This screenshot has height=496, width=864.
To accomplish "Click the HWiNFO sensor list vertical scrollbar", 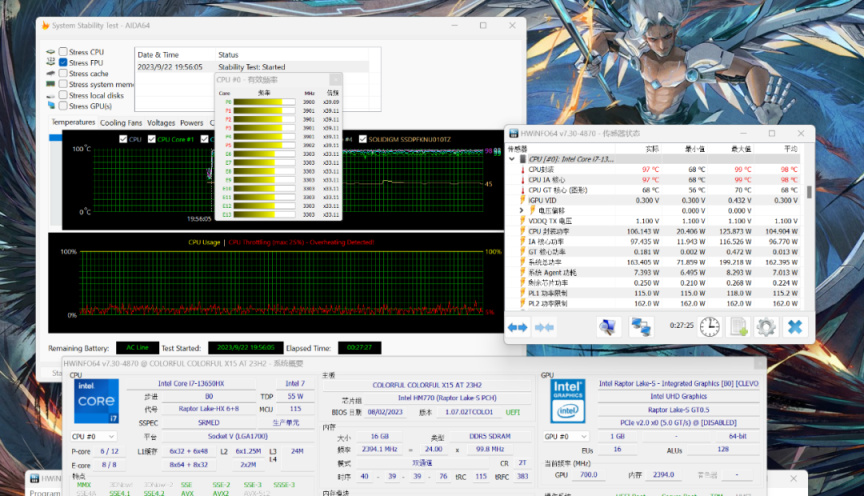I will (809, 192).
